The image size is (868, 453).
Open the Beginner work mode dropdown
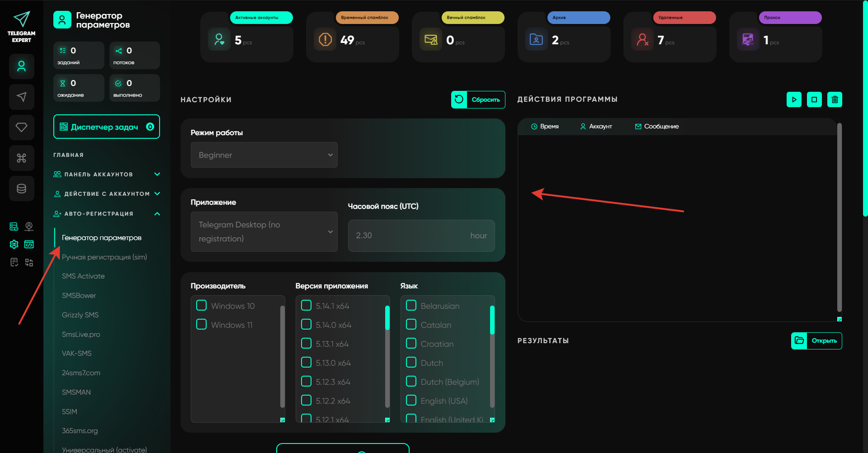point(264,155)
